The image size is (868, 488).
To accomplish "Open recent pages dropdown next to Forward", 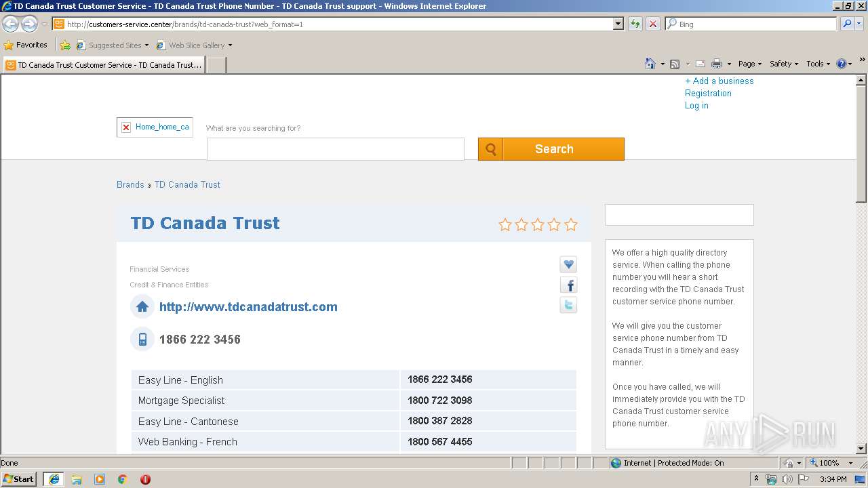I will [44, 24].
